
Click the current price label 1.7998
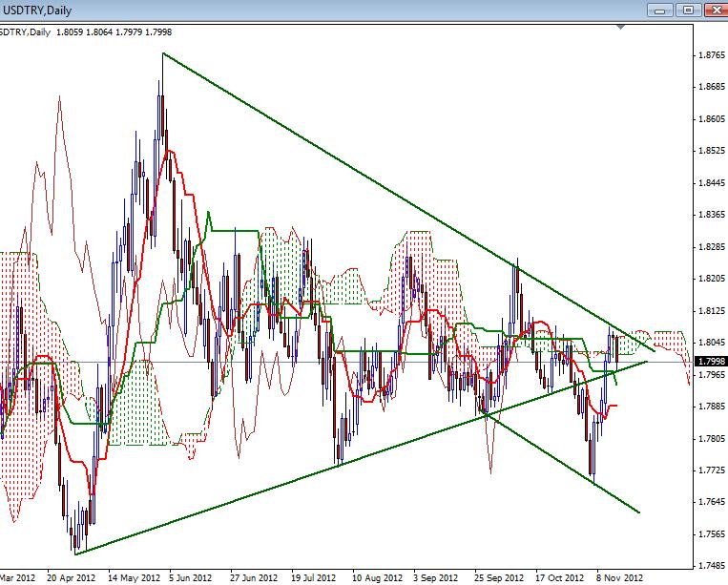[x=712, y=362]
